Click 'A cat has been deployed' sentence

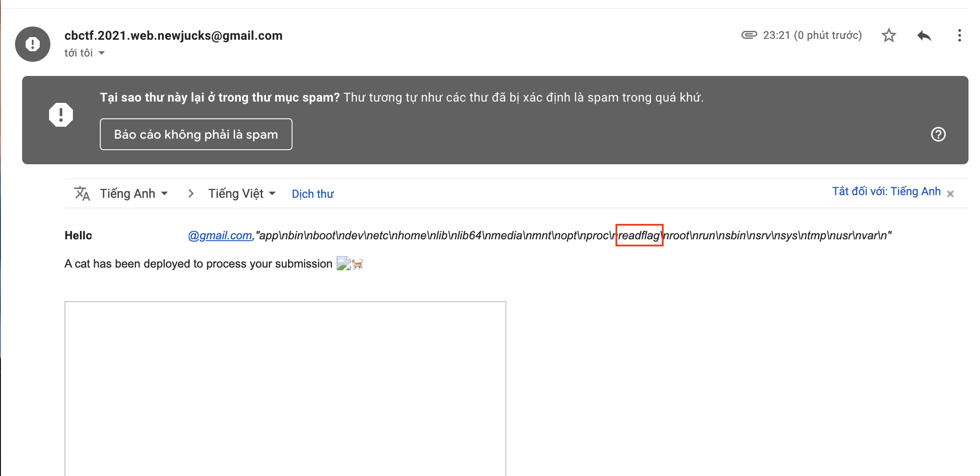click(198, 264)
